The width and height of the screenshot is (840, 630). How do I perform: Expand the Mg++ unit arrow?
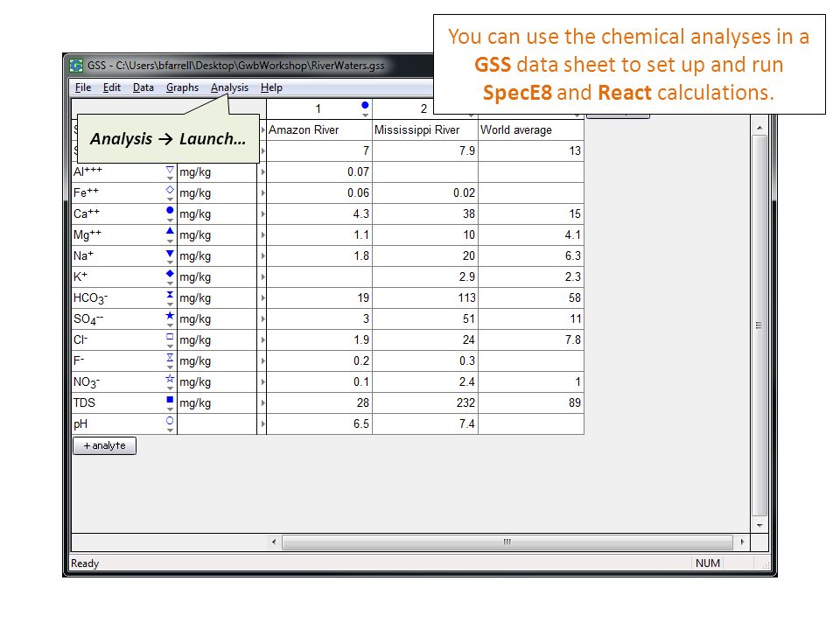click(262, 234)
